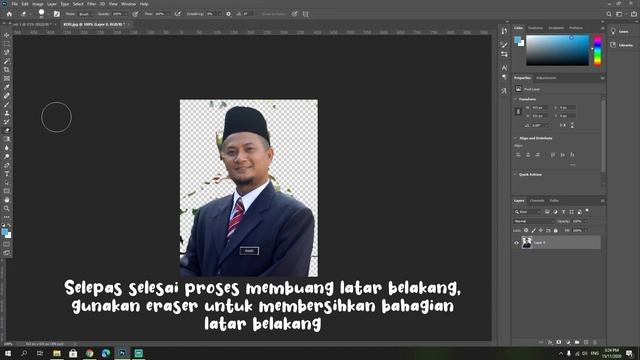Click the foreground color swatch in Color panel

pos(518,40)
